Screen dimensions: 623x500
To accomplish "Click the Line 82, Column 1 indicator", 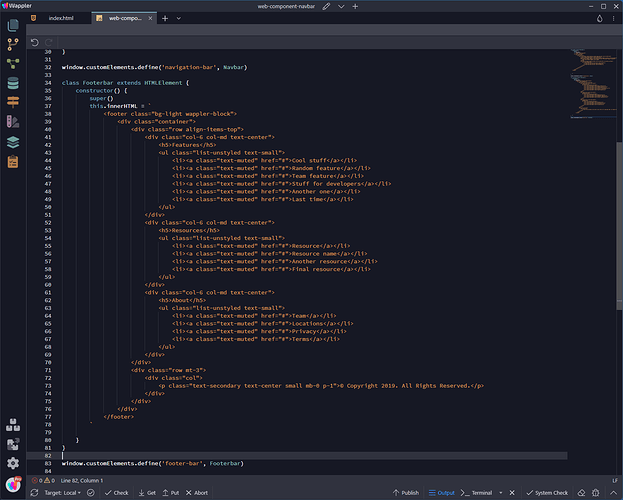I will [82, 481].
